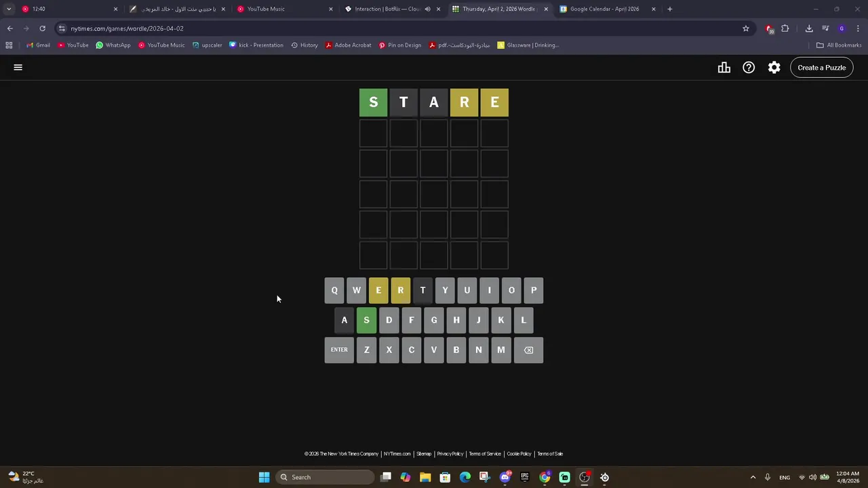Screen dimensions: 868x488
Task: Open the tab search dropdown arrow
Action: 8,9
